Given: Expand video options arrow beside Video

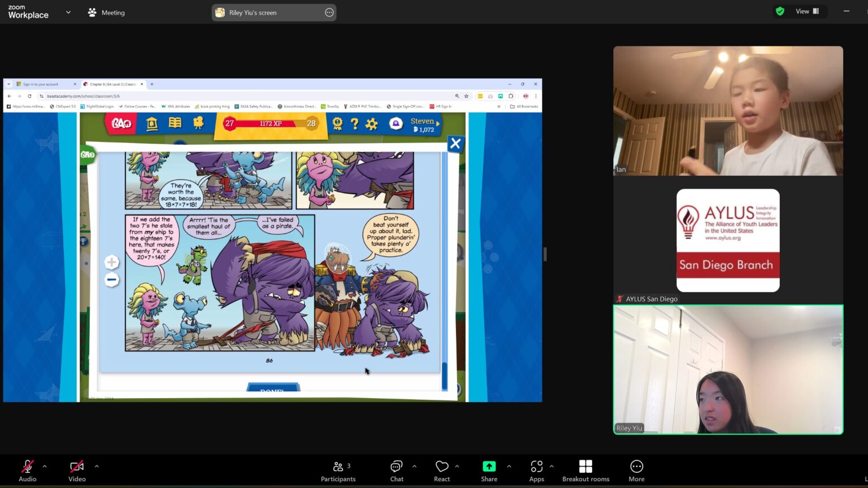Looking at the screenshot, I should tap(97, 467).
